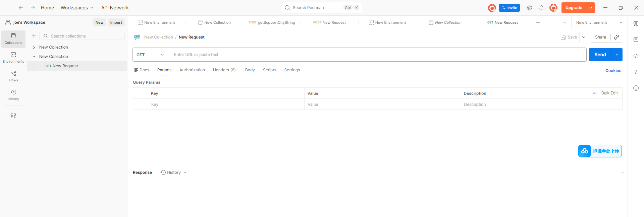The width and height of the screenshot is (644, 217).
Task: Switch to the Scripts tab
Action: pos(270,70)
